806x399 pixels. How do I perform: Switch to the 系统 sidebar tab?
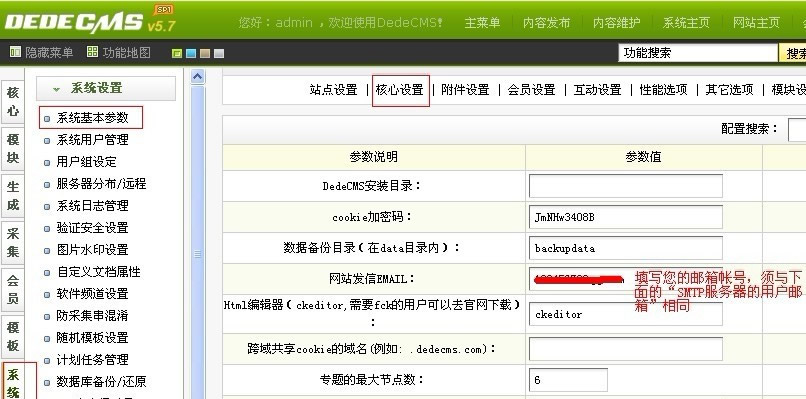coord(13,381)
